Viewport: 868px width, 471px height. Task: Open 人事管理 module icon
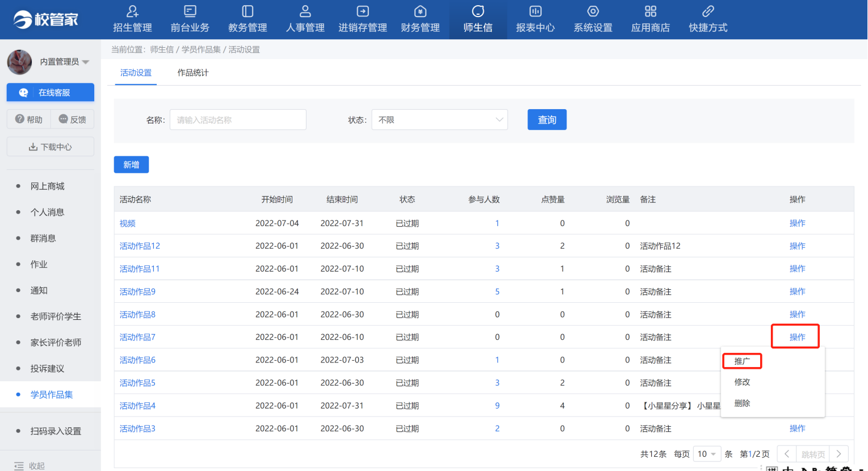[305, 11]
